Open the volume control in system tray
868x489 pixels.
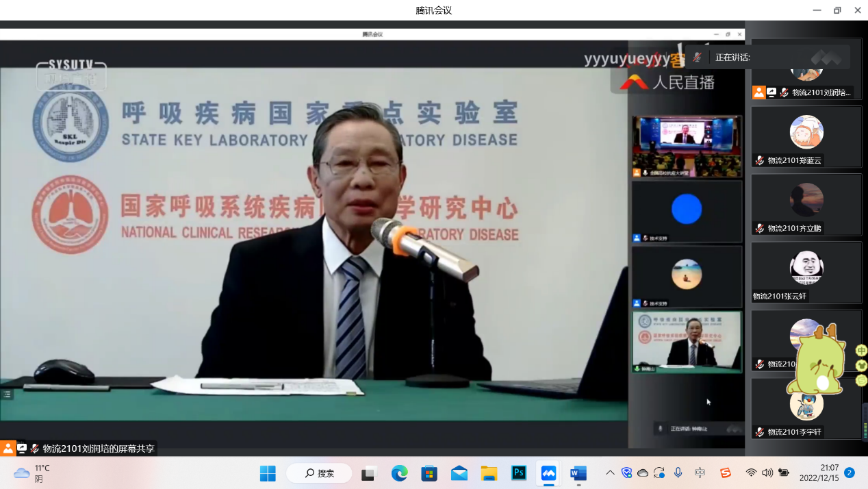[x=767, y=473]
